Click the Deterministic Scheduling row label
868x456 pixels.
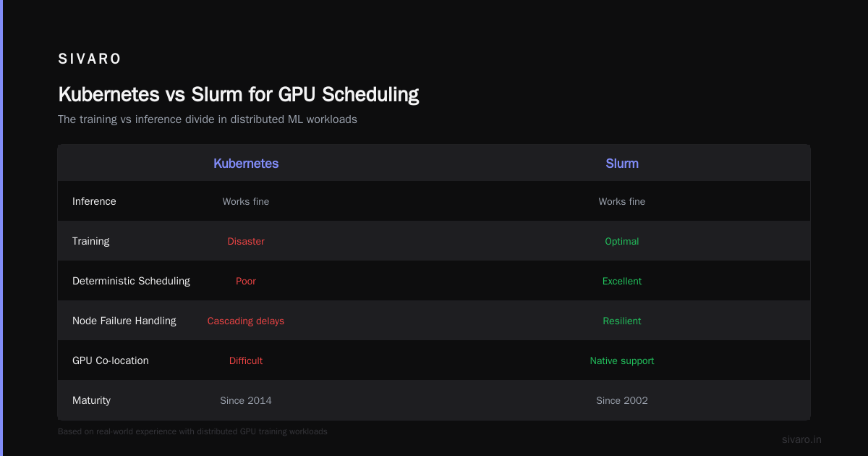pos(131,281)
